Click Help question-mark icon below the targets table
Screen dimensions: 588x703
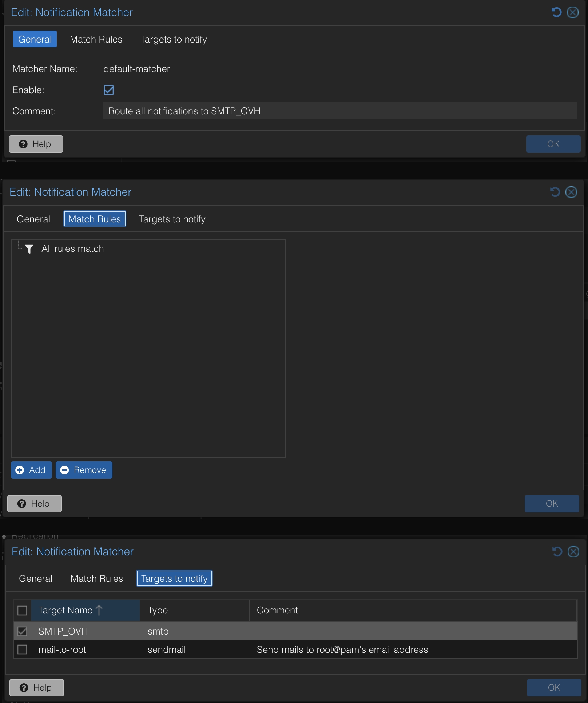(24, 688)
